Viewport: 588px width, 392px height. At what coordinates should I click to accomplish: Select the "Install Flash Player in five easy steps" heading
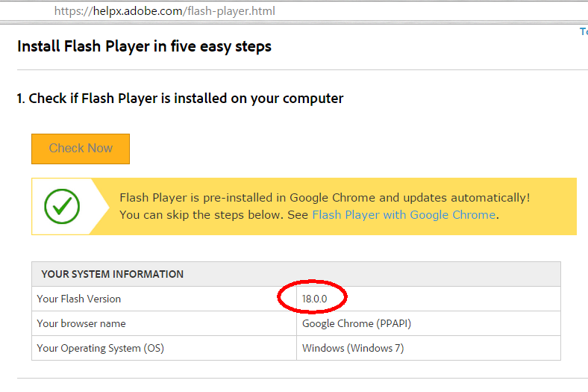[144, 47]
